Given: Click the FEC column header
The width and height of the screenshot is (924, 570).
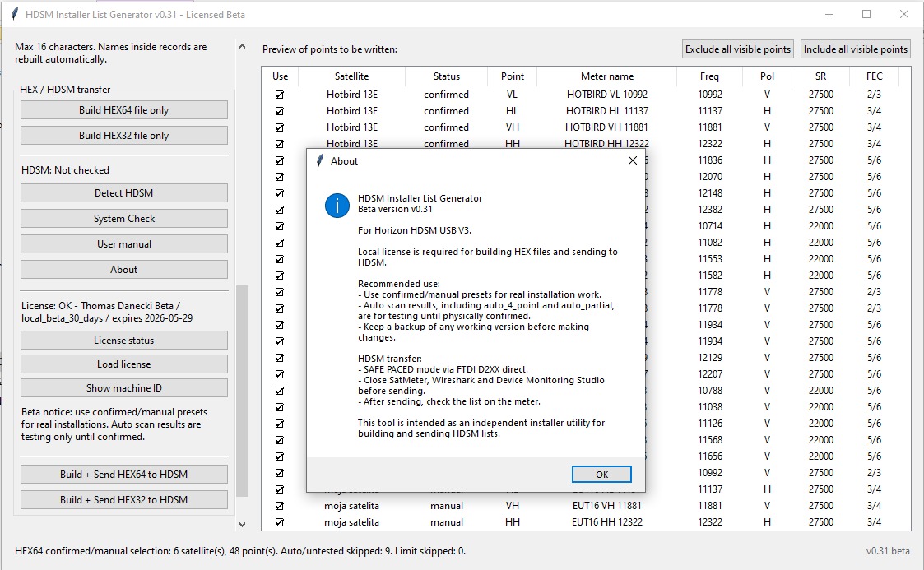Looking at the screenshot, I should (x=875, y=76).
